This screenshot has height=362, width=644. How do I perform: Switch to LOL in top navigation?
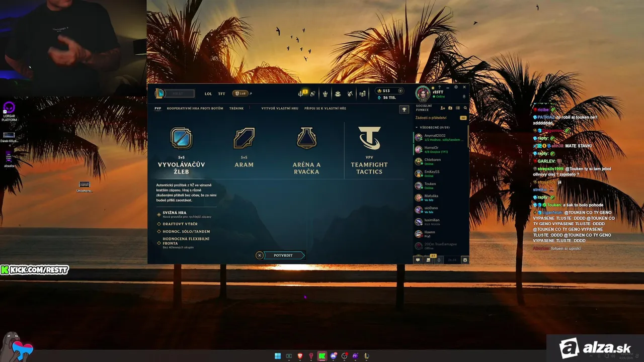(x=208, y=94)
